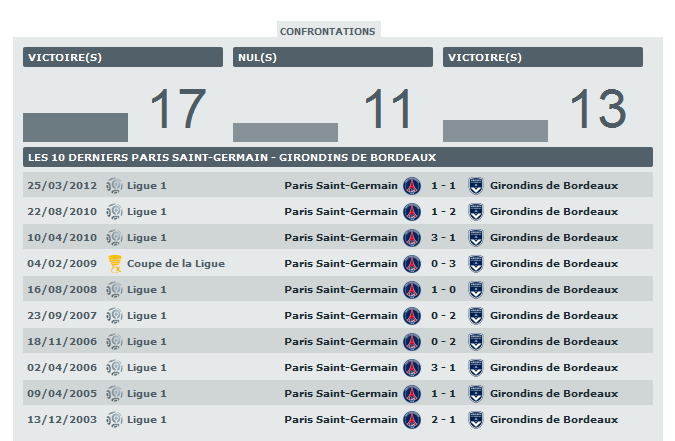
Task: Click the Bordeaux crest in the 09/04/2005 row
Action: 476,393
